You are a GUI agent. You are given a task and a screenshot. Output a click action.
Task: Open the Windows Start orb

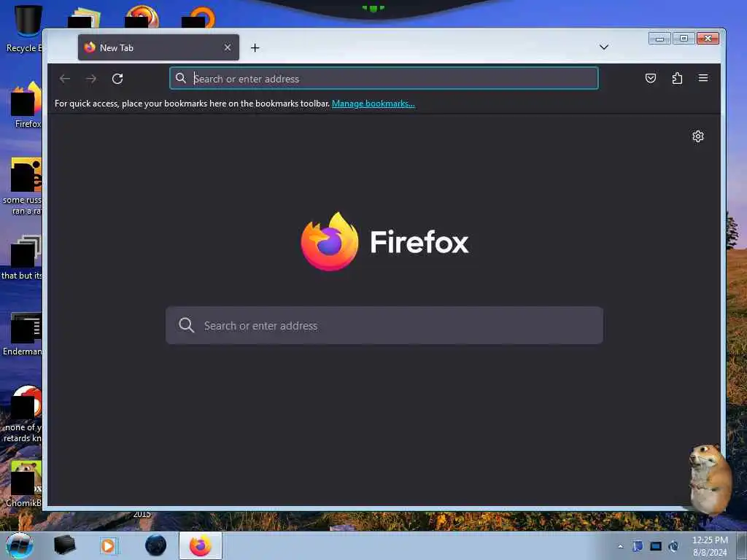point(20,545)
